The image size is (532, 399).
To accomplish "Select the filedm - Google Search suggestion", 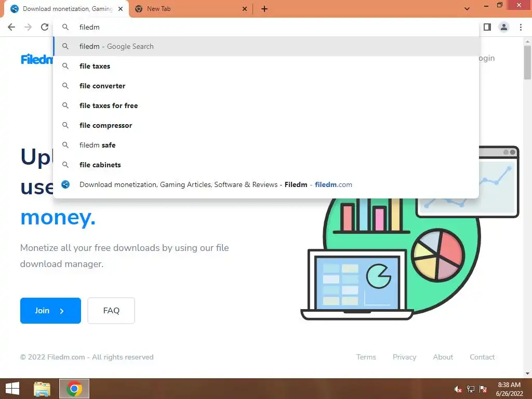I will (266, 46).
